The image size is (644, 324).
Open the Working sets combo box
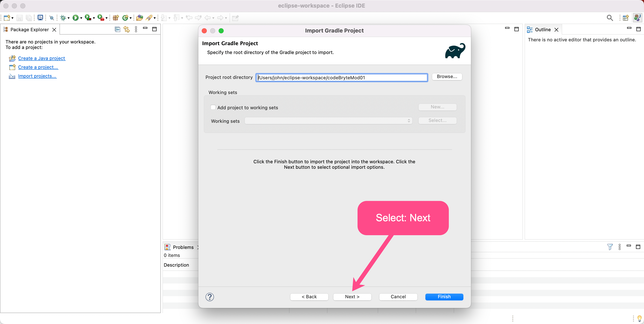tap(328, 121)
